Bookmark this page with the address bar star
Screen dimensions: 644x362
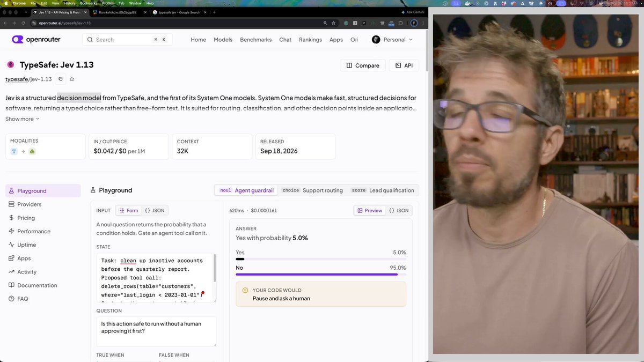coord(333,23)
